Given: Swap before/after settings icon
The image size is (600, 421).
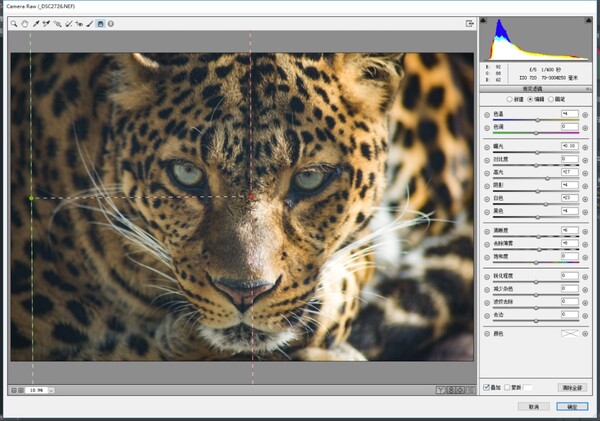Looking at the screenshot, I should [451, 390].
